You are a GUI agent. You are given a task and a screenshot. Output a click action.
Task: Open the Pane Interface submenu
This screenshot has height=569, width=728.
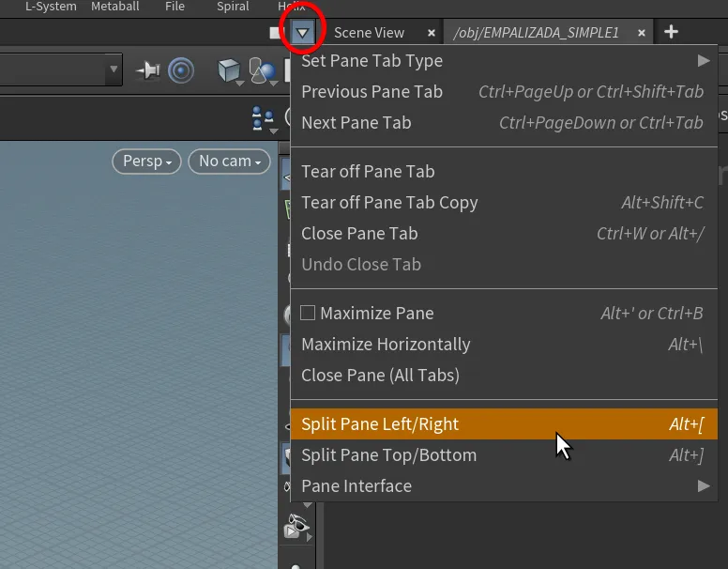(x=504, y=486)
